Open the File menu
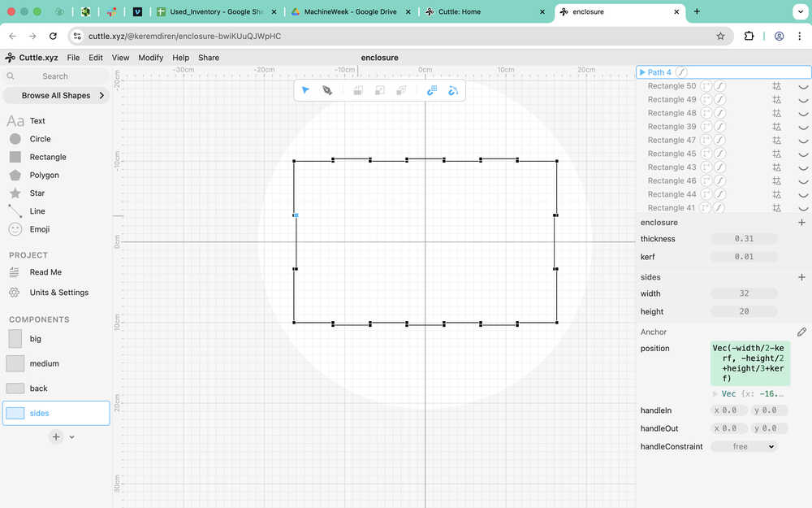 click(x=74, y=58)
